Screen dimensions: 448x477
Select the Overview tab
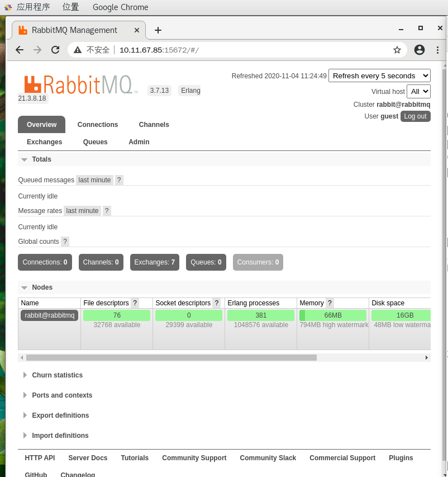coord(42,124)
